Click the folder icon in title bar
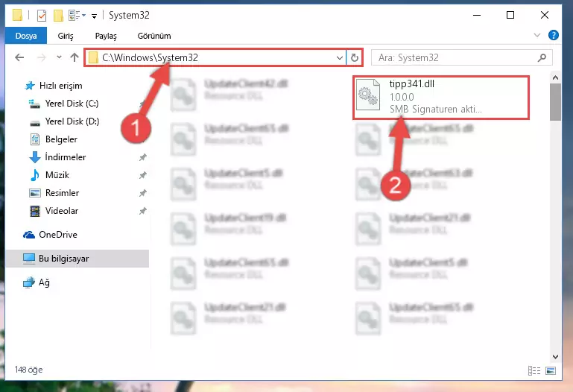This screenshot has height=392, width=573. click(17, 15)
